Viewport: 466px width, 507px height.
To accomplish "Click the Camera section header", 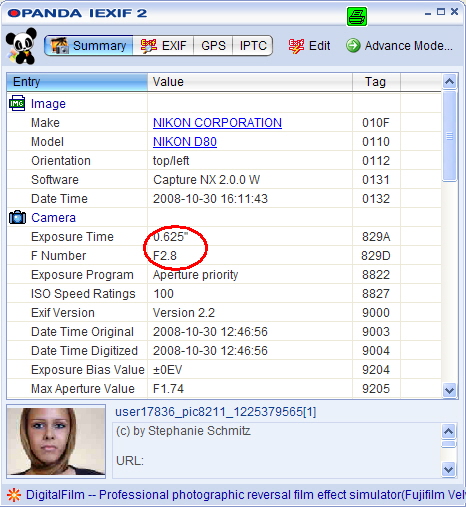I will [53, 218].
